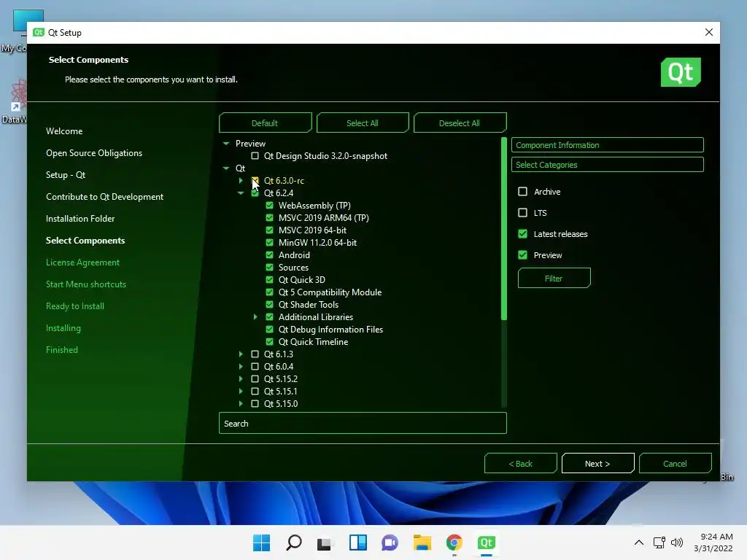This screenshot has width=747, height=560.
Task: Open Google Chrome from the taskbar
Action: [x=454, y=542]
